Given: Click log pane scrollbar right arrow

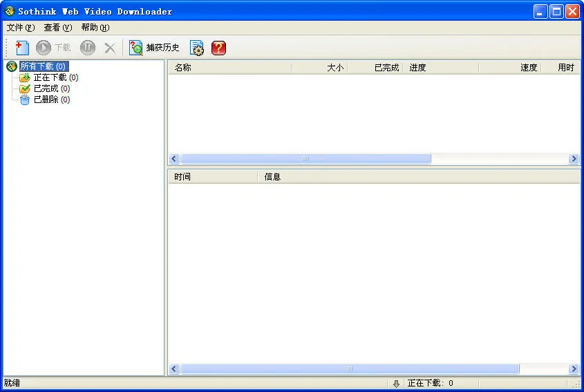Looking at the screenshot, I should (x=574, y=369).
